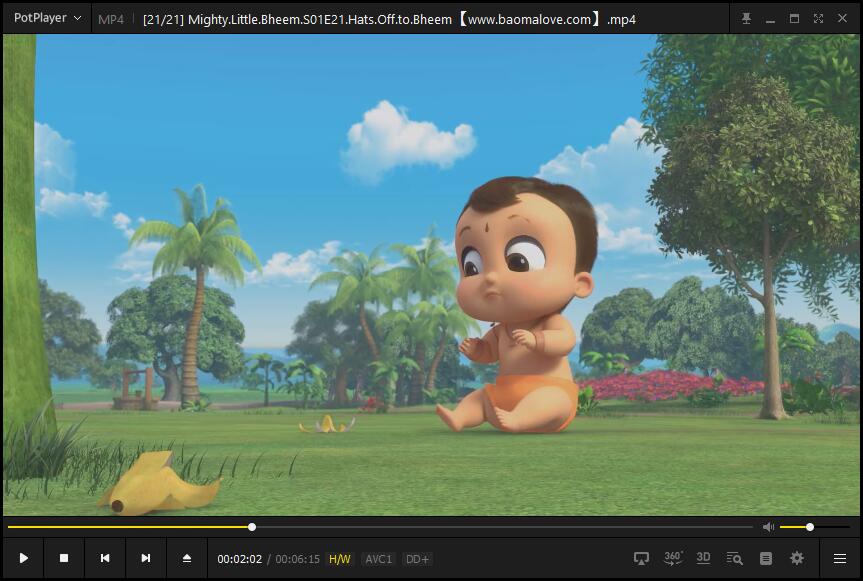Open file with the eject button
This screenshot has height=581, width=863.
click(x=187, y=558)
